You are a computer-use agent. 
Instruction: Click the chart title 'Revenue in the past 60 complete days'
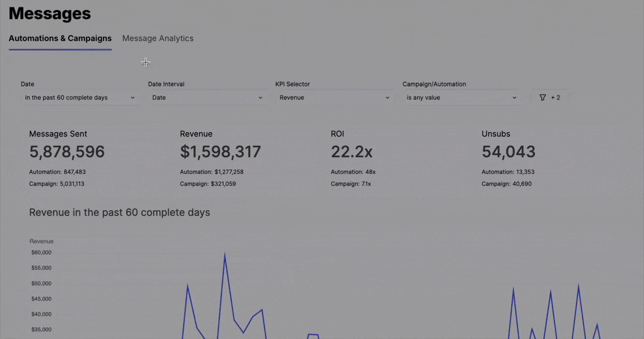pyautogui.click(x=119, y=212)
